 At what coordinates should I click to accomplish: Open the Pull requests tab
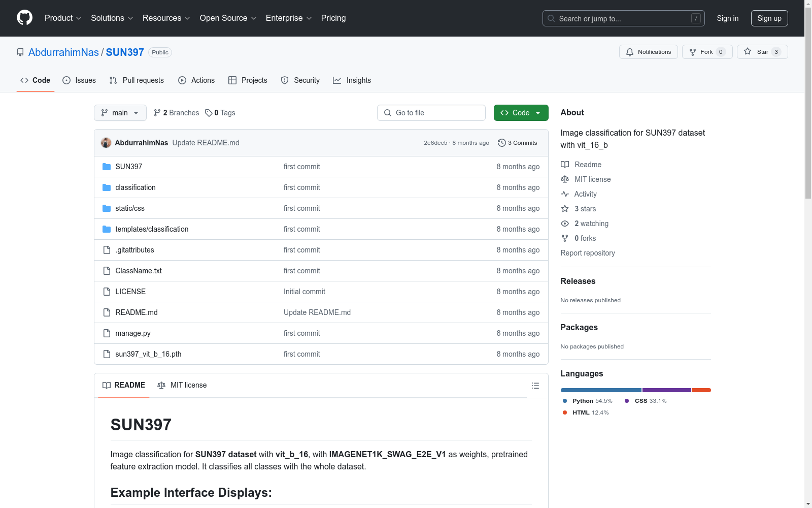137,80
